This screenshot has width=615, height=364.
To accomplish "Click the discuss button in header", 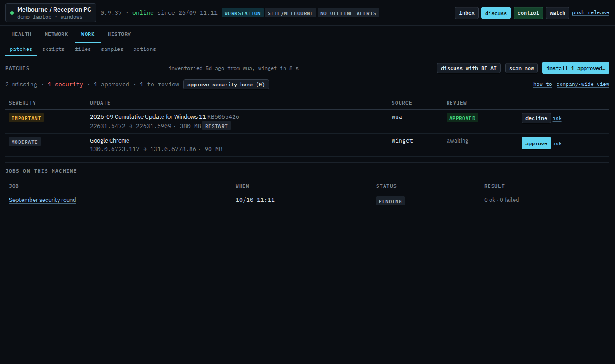I will click(496, 13).
